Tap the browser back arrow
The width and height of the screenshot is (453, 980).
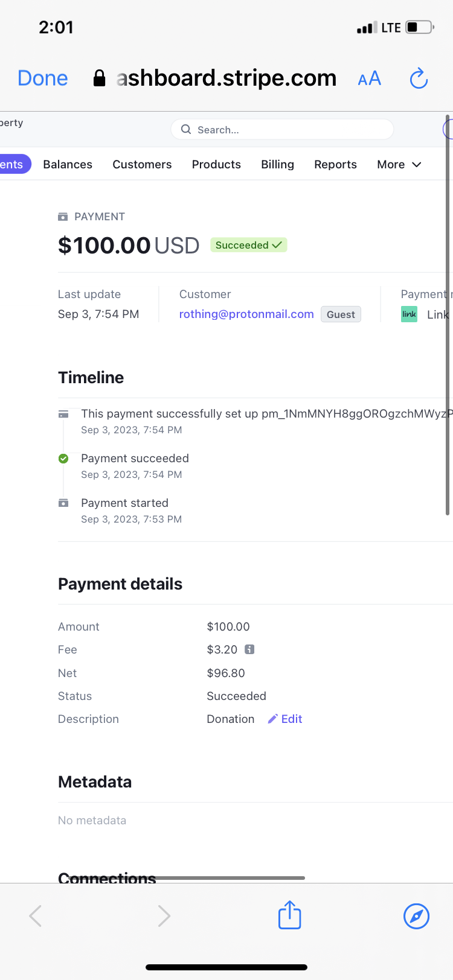[36, 915]
